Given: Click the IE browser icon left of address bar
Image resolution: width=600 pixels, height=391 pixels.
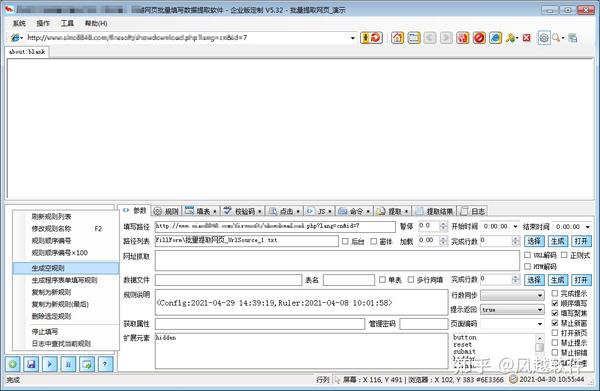Looking at the screenshot, I should [x=16, y=37].
